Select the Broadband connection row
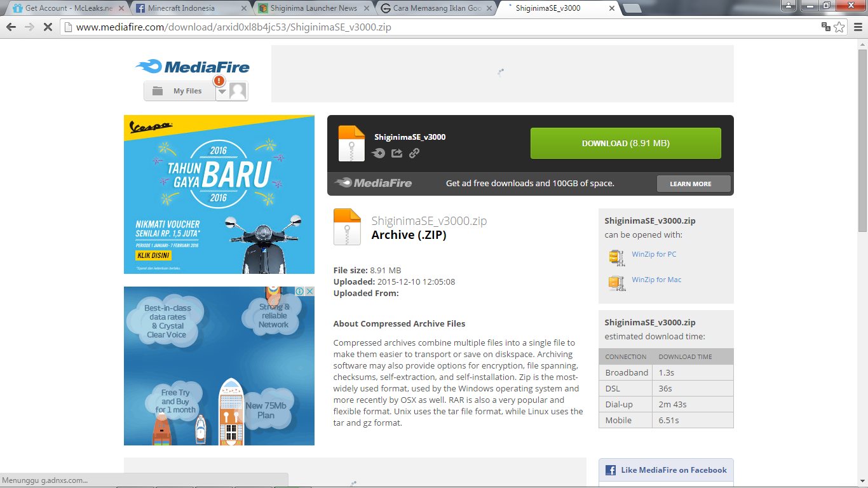The width and height of the screenshot is (868, 488). click(x=666, y=372)
